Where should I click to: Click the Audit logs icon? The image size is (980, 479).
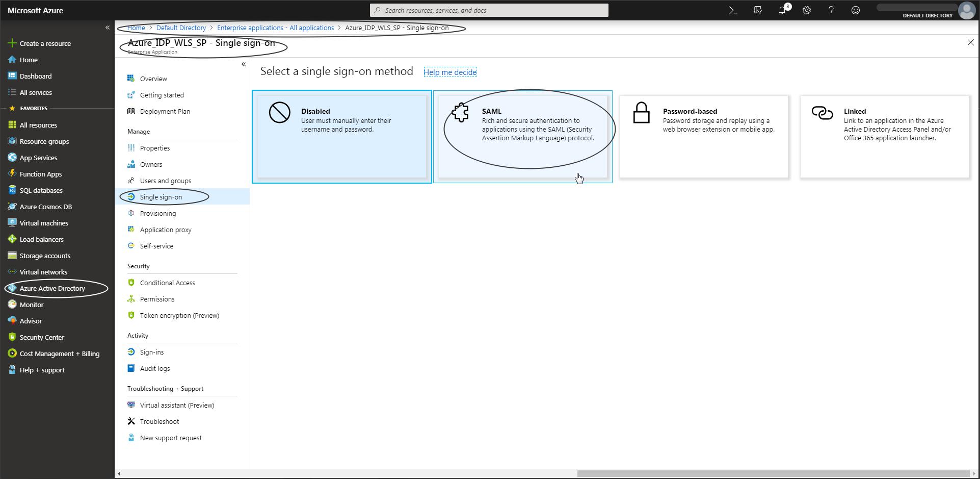pos(131,368)
